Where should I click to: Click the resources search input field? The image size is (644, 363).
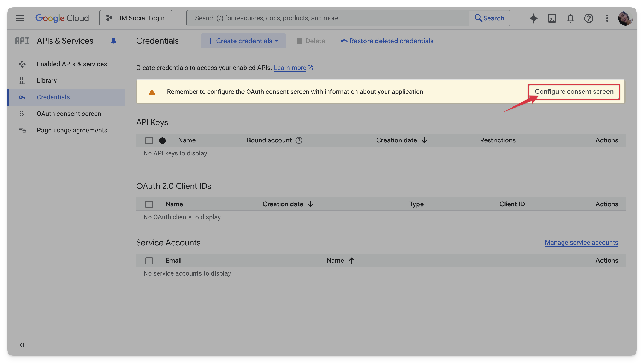[328, 18]
